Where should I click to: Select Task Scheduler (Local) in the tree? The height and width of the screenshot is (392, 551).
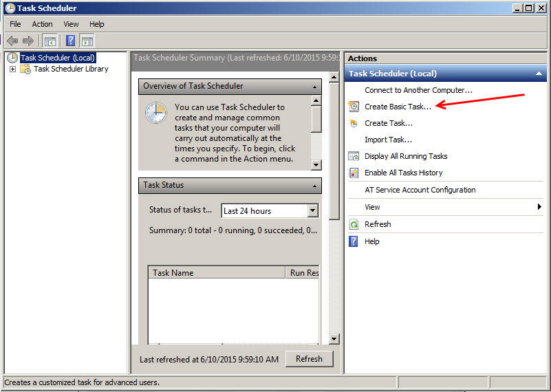coord(58,58)
